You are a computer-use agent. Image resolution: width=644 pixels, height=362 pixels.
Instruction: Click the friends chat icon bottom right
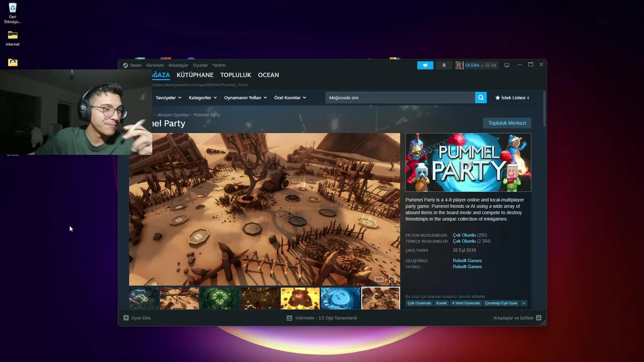(538, 318)
